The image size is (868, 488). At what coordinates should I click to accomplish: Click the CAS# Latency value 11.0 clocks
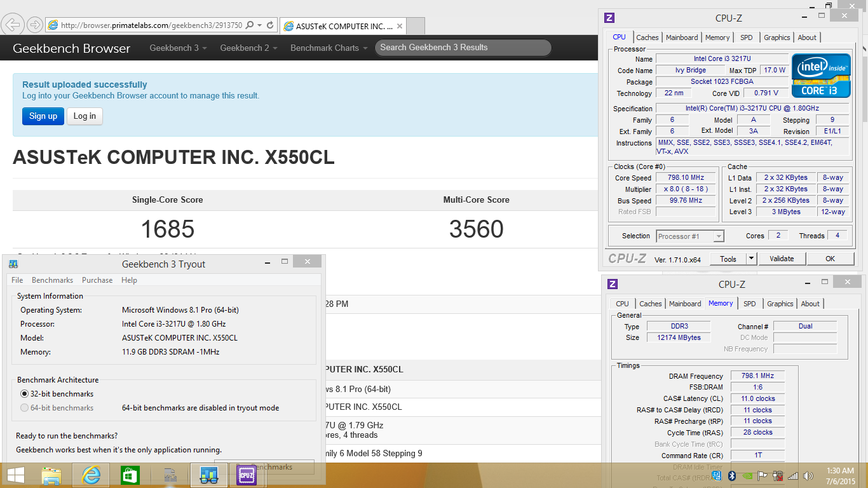(757, 399)
